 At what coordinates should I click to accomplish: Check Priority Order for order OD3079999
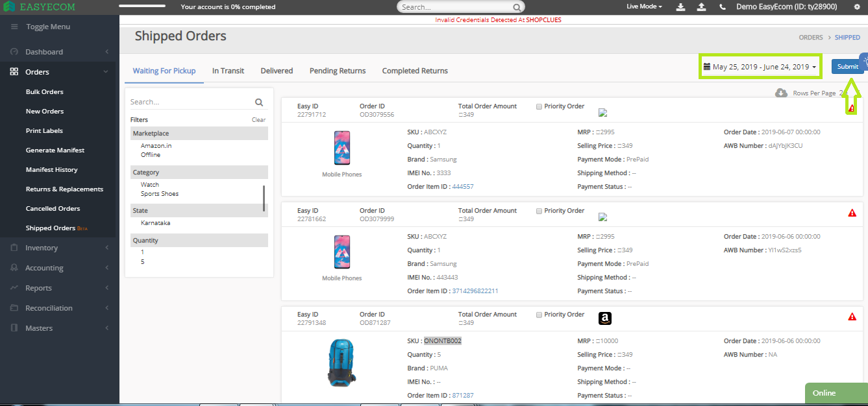coord(539,211)
